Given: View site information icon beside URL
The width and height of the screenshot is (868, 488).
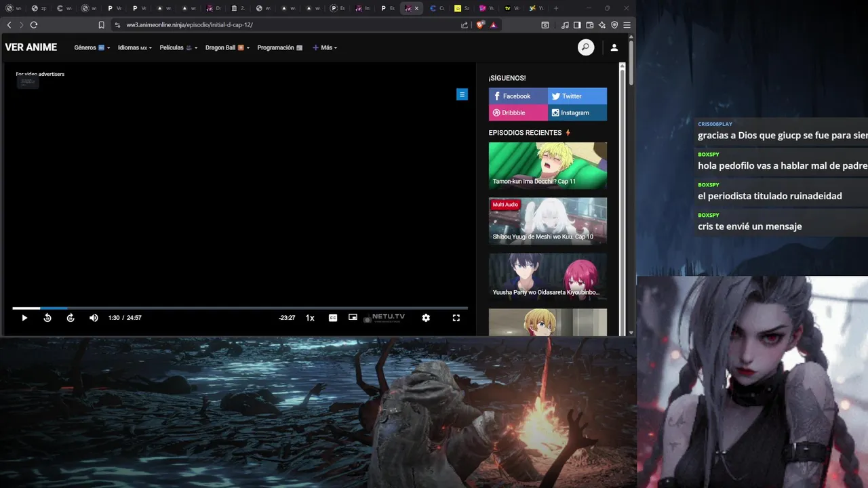Looking at the screenshot, I should click(117, 25).
